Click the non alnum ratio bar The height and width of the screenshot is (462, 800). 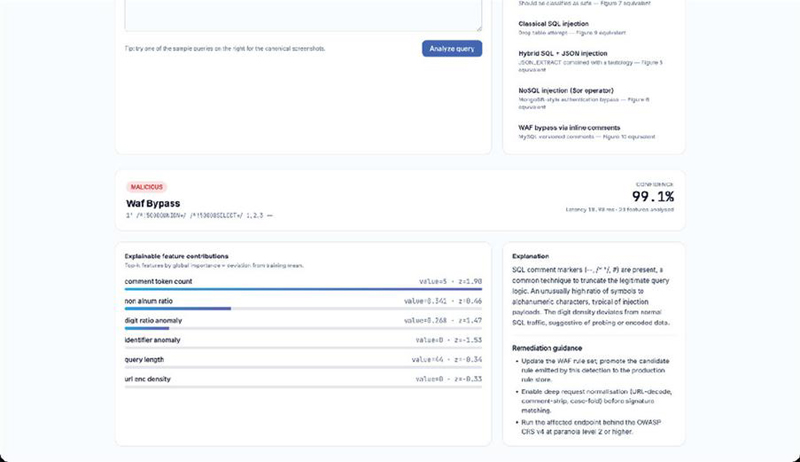click(x=303, y=309)
